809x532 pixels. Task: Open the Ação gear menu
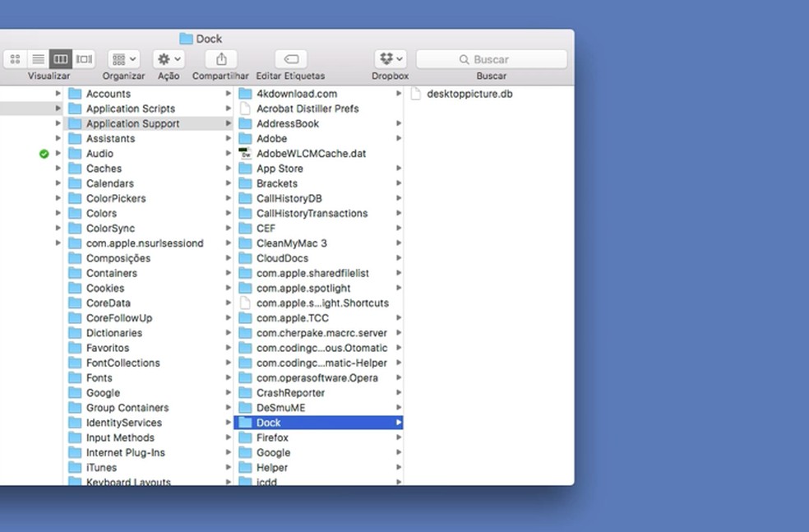[169, 59]
